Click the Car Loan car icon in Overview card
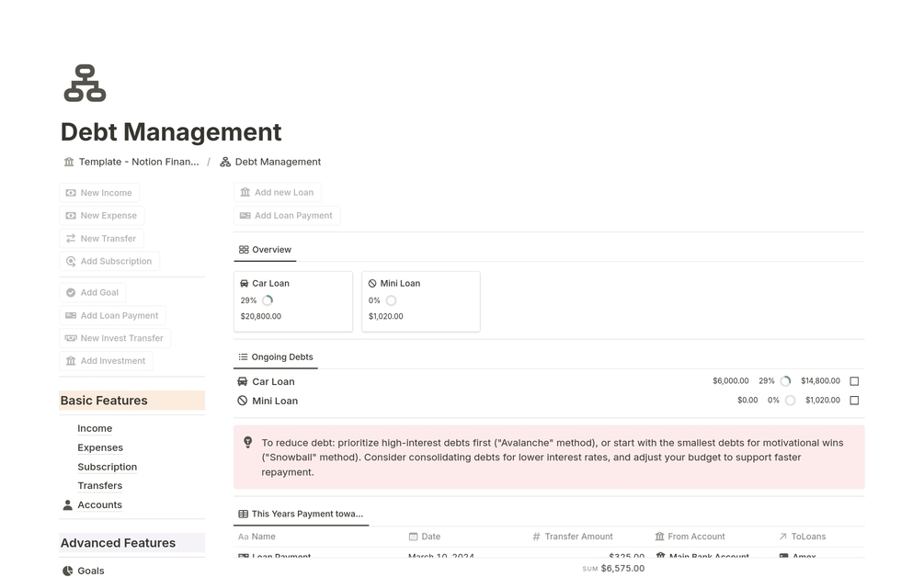The height and width of the screenshot is (577, 924). click(x=244, y=283)
